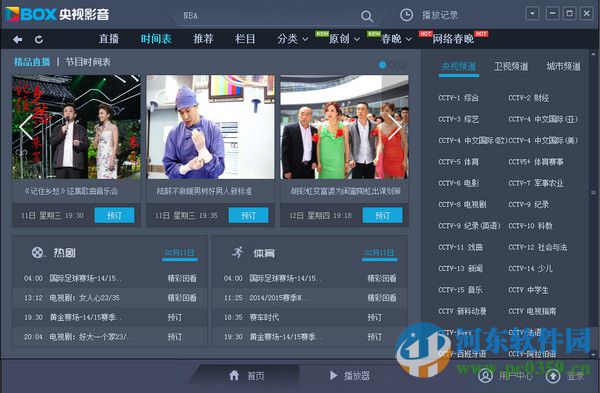The image size is (600, 393).
Task: Switch to 央视频道 tab
Action: tap(459, 67)
